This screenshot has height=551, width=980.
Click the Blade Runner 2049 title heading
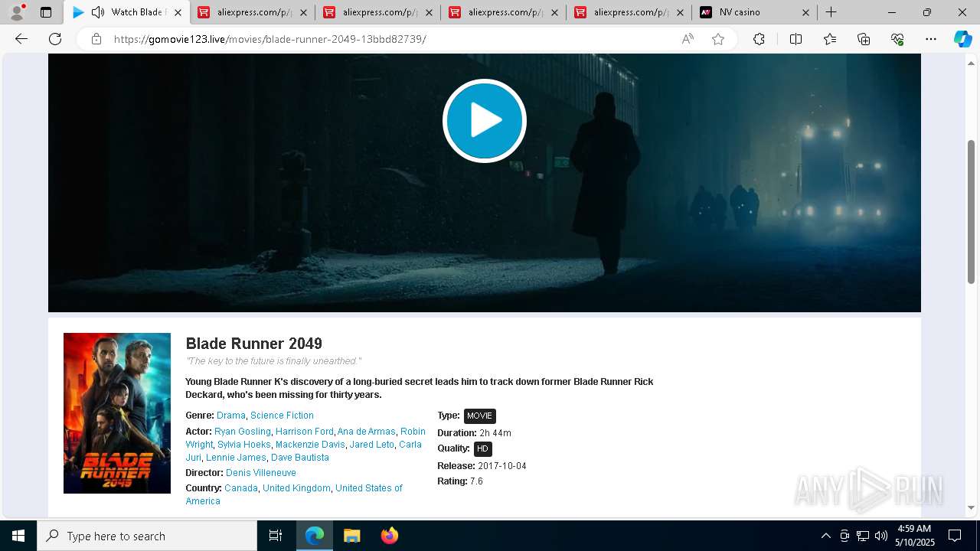pos(254,344)
